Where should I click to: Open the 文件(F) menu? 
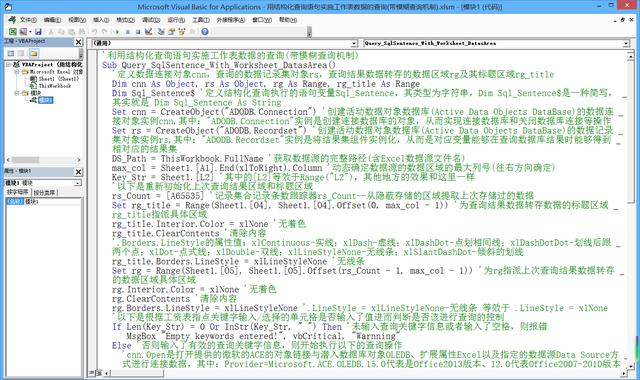[x=28, y=20]
